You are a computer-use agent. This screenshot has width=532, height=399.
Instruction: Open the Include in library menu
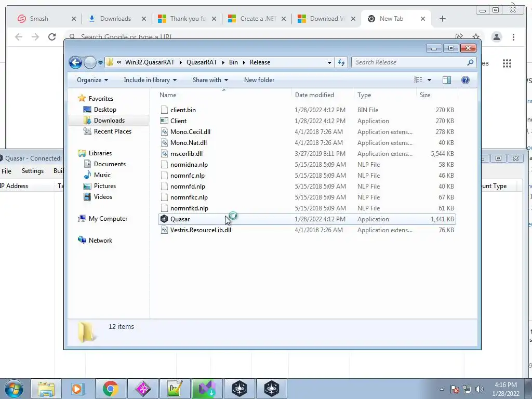150,80
